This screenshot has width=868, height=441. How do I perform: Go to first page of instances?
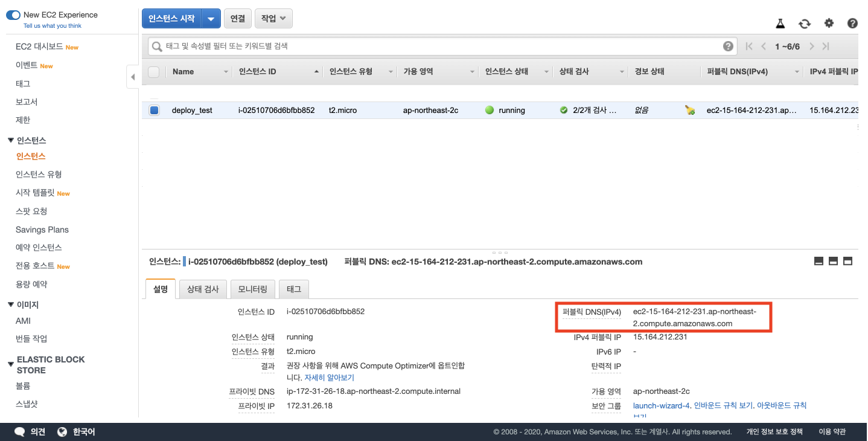point(749,46)
